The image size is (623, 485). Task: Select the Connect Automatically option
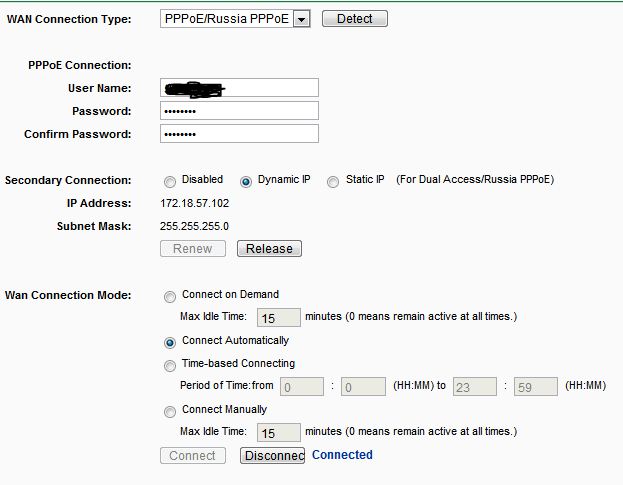(x=170, y=341)
